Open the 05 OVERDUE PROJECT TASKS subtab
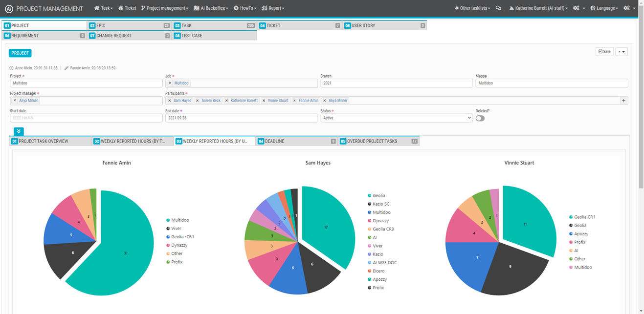644x314 pixels. [x=378, y=141]
